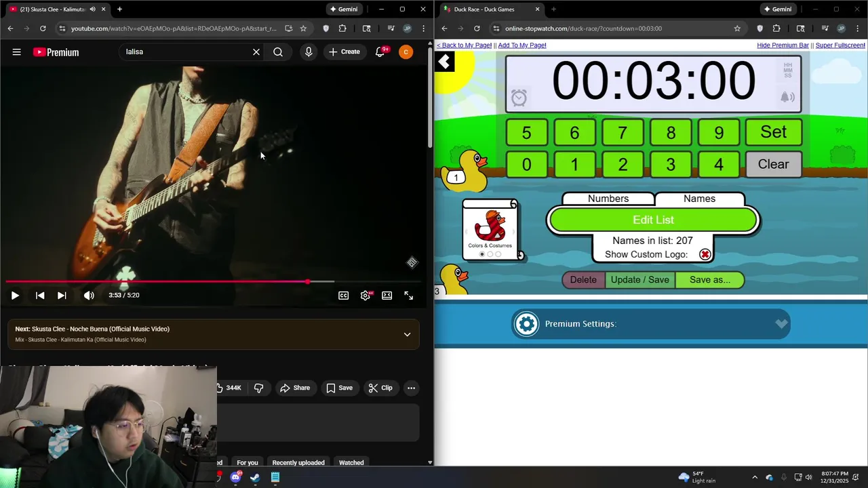This screenshot has width=868, height=488.
Task: Switch to the Numbers tab
Action: (608, 199)
